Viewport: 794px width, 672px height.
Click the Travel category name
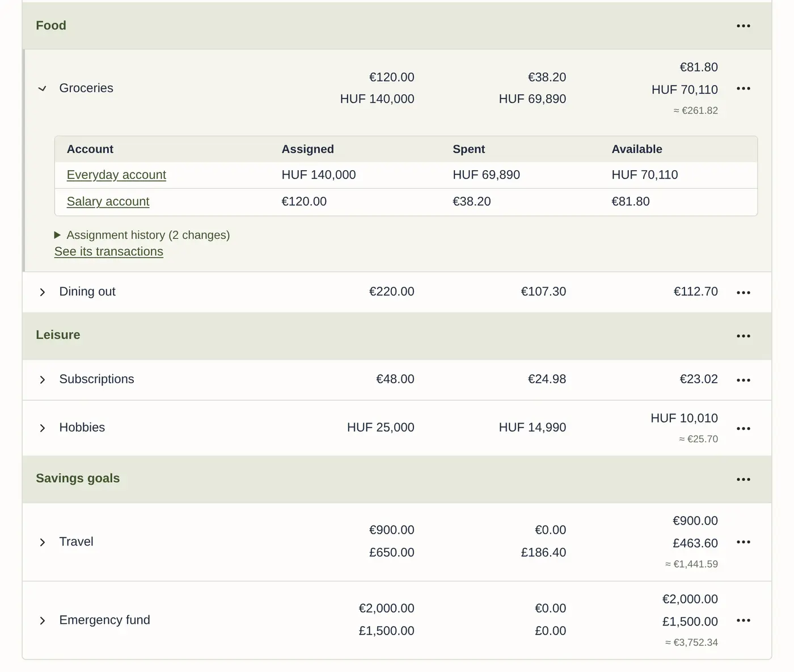tap(77, 542)
